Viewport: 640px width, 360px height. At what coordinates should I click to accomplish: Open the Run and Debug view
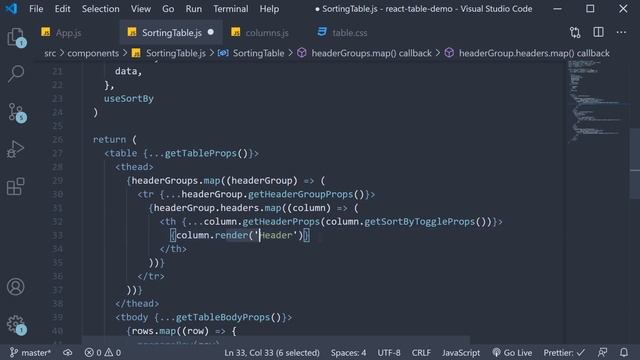pos(16,149)
